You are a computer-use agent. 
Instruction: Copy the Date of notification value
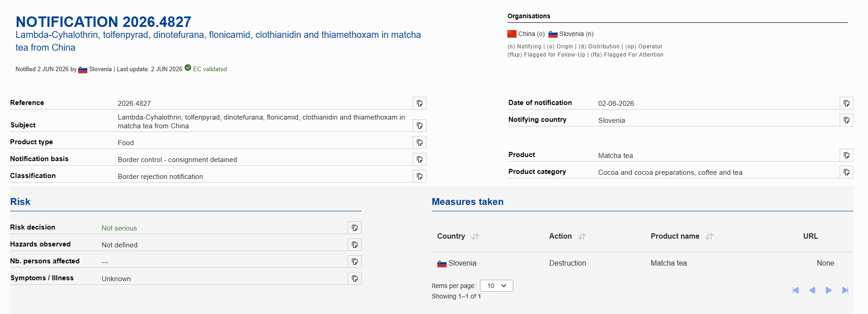(847, 103)
